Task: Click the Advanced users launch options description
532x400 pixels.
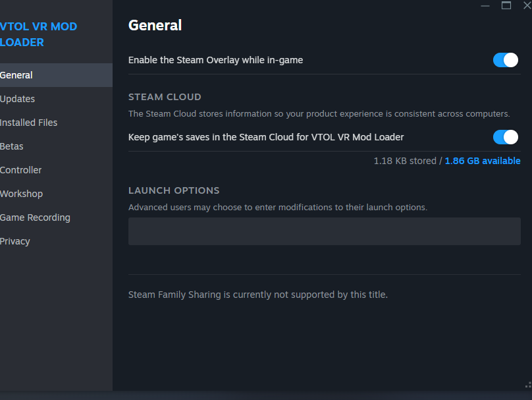Action: pyautogui.click(x=278, y=207)
